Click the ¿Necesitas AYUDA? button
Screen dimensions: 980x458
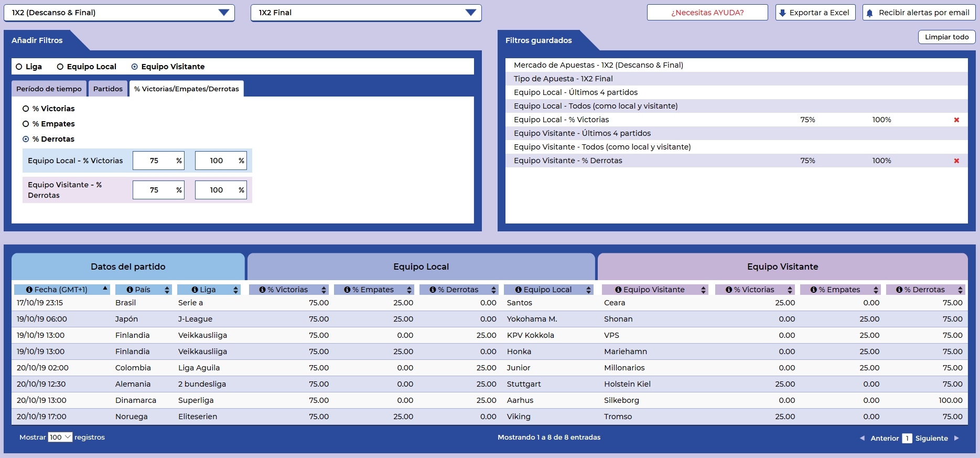click(x=707, y=13)
